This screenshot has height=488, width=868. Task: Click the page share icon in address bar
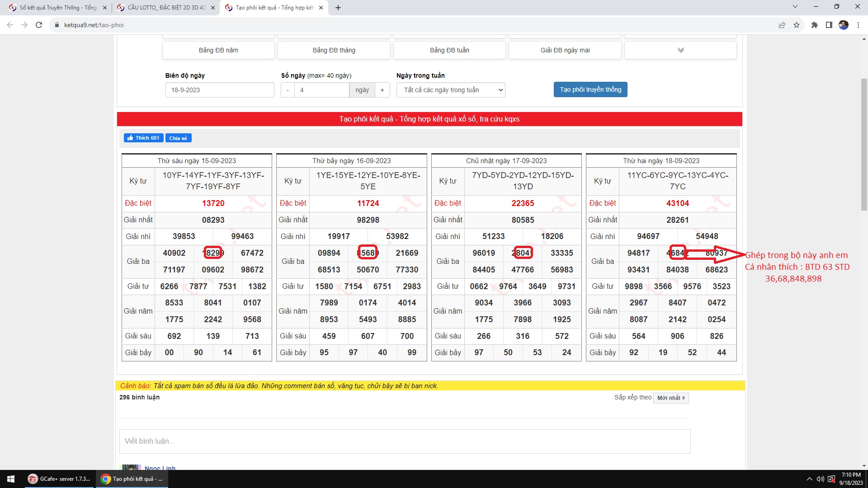click(782, 25)
